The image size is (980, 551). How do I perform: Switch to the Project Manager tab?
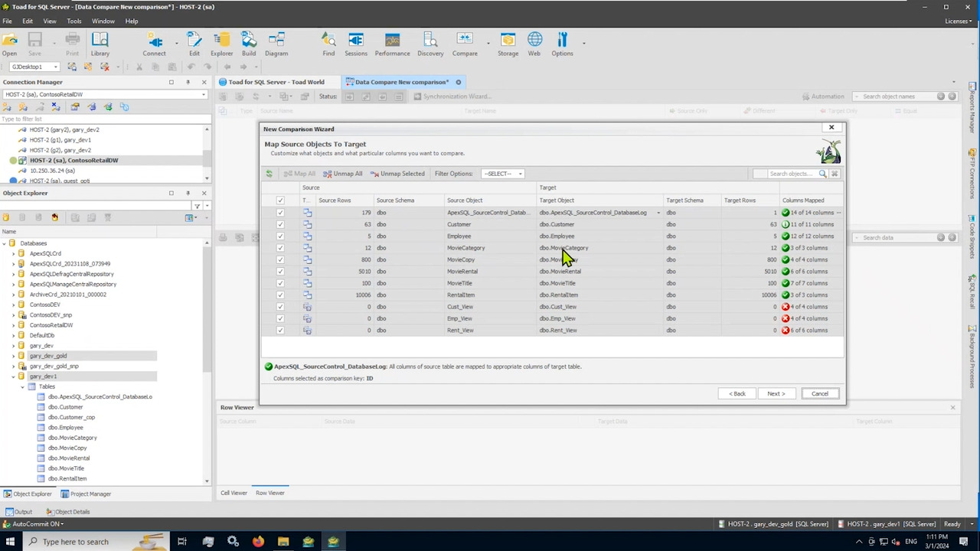click(x=86, y=494)
